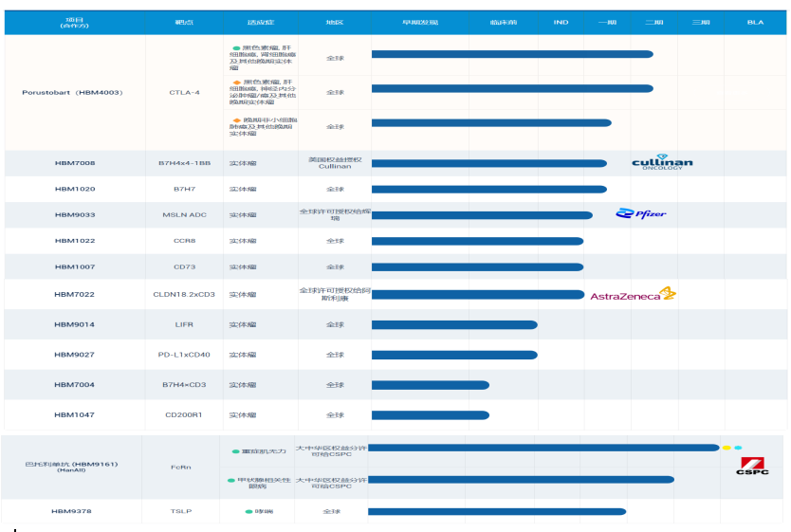The width and height of the screenshot is (791, 532).
Task: Click the TSLP target cell
Action: [180, 512]
